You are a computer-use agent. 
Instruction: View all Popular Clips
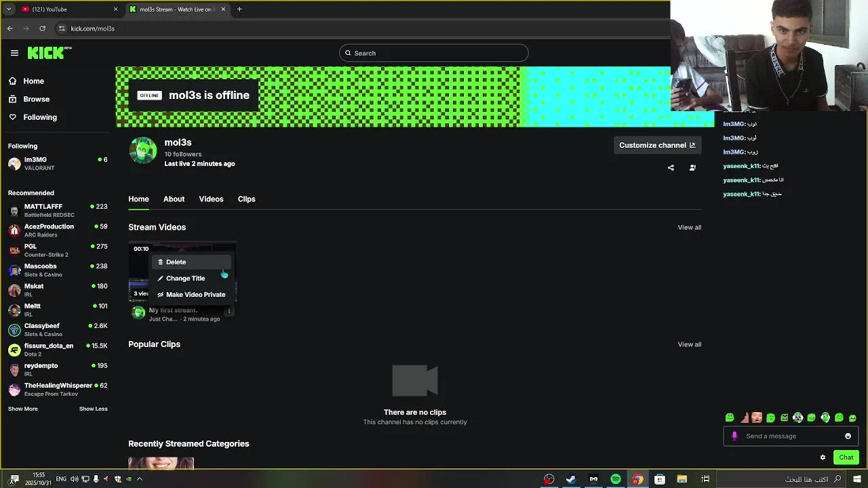point(690,344)
